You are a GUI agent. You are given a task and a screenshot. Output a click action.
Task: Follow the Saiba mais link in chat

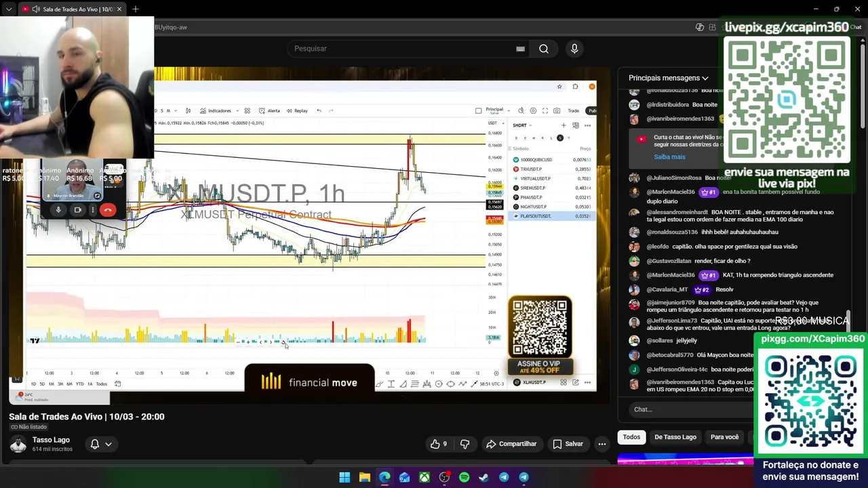coord(669,157)
